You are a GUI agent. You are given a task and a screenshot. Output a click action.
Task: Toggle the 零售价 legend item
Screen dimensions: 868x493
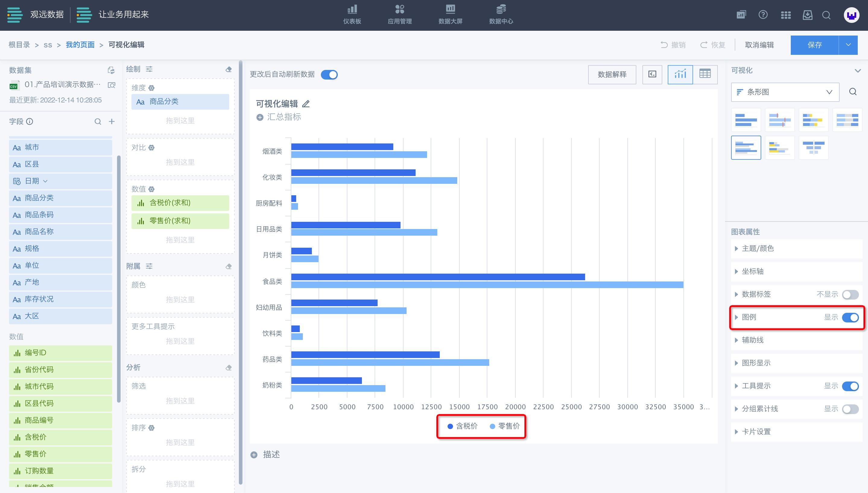(505, 426)
